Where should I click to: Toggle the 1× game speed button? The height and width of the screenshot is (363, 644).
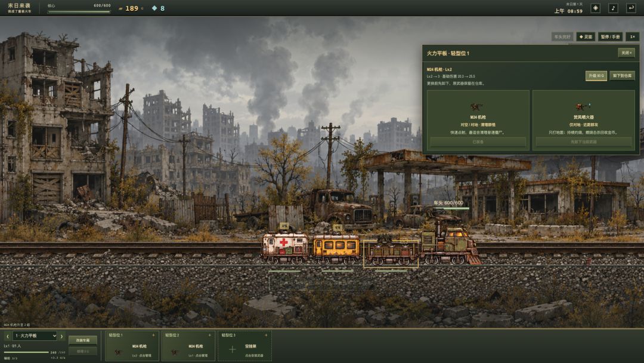pos(633,36)
